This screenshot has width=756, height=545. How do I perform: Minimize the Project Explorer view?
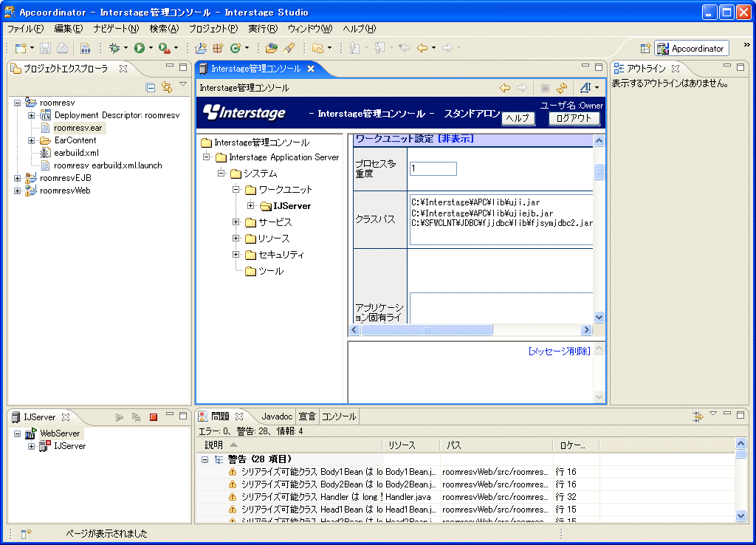[x=170, y=66]
